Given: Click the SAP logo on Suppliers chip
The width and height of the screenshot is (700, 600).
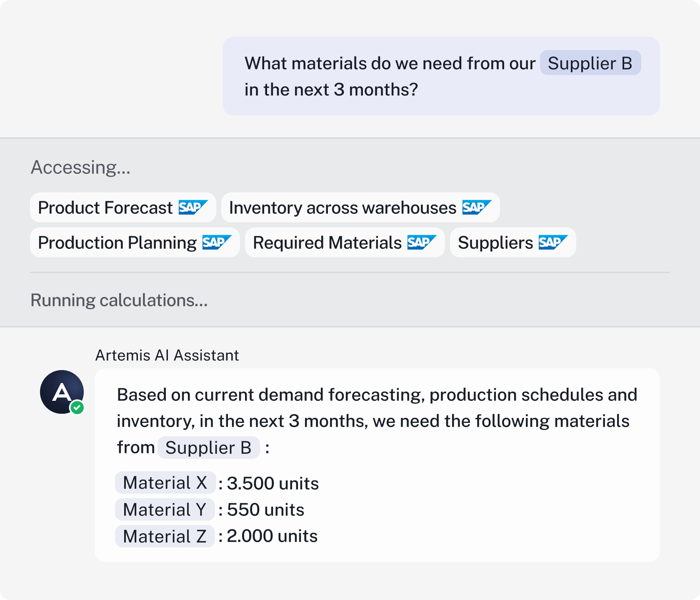Looking at the screenshot, I should coord(552,242).
